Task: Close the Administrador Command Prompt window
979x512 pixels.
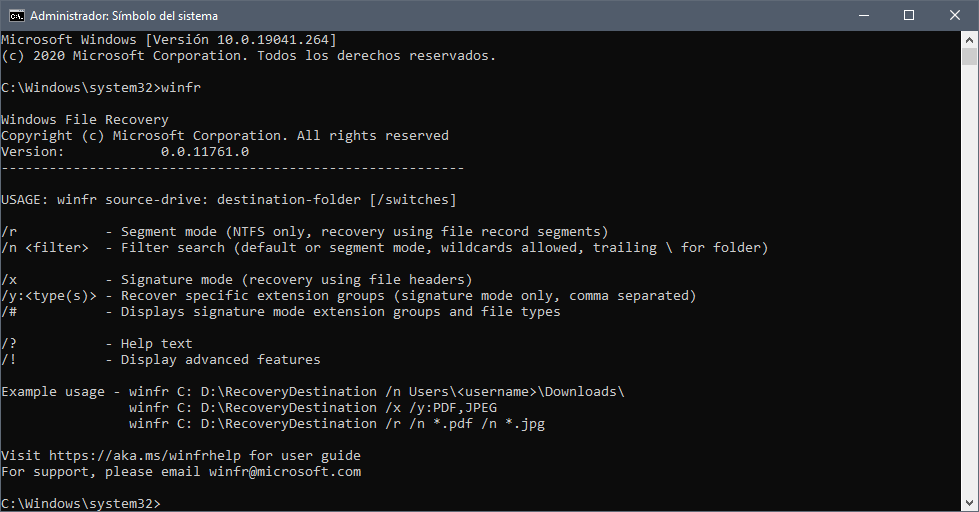Action: coord(955,16)
